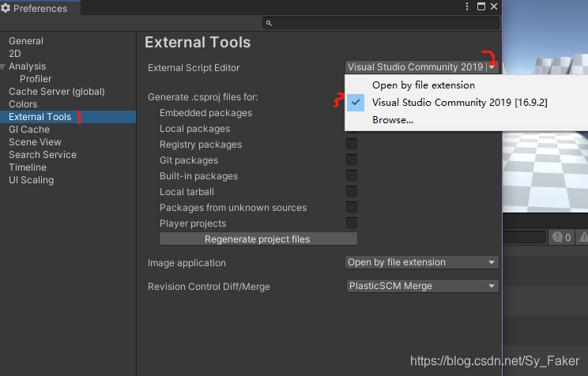Image resolution: width=588 pixels, height=376 pixels.
Task: Open the Colors preferences
Action: (23, 104)
